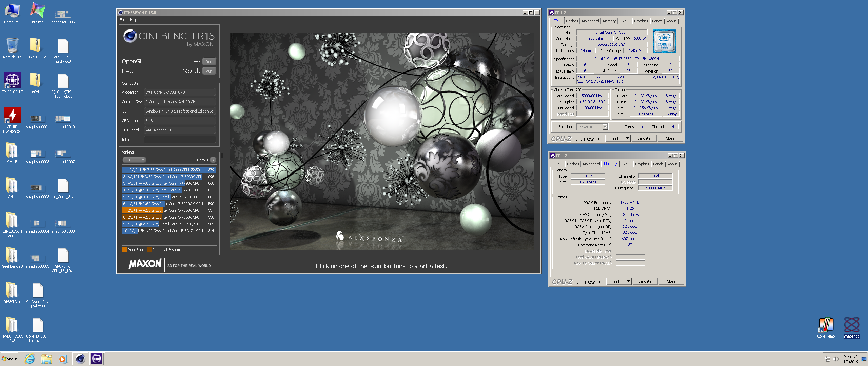Open About tab in lower CPU-Z window

(x=672, y=164)
